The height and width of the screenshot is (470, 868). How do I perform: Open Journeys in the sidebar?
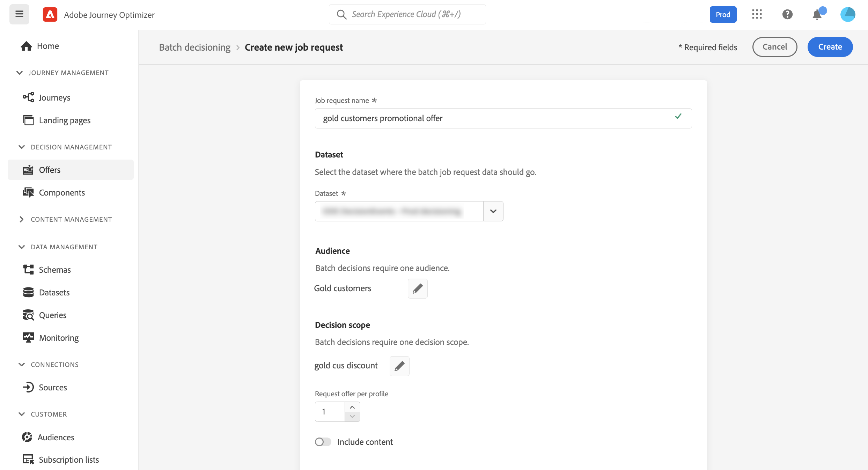(54, 97)
